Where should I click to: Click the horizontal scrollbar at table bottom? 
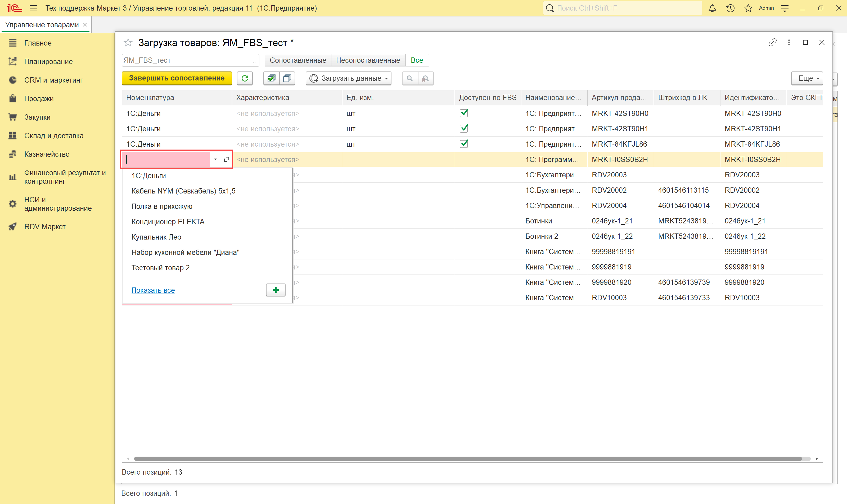[468, 459]
